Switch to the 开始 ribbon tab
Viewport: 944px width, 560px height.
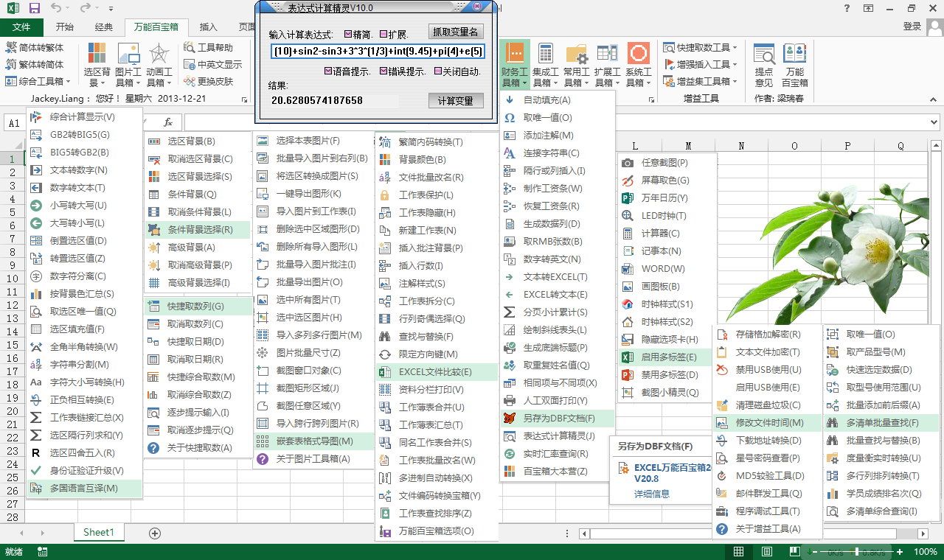point(65,27)
